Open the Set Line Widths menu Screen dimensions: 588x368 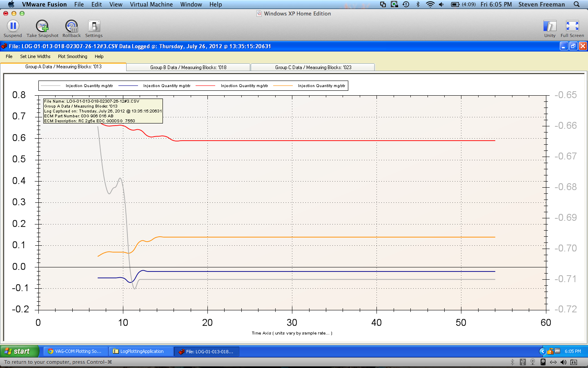35,56
